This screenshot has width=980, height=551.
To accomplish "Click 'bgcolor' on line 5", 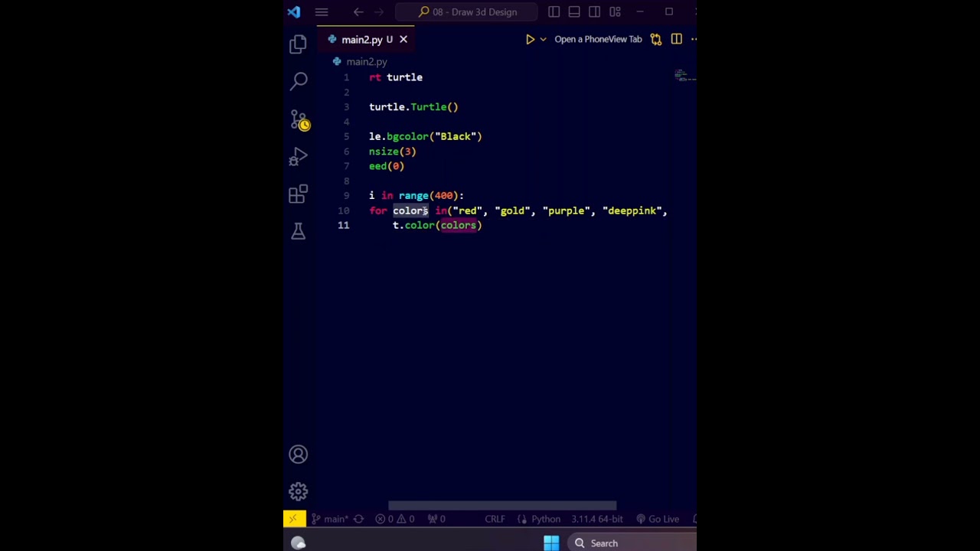I will [x=407, y=136].
